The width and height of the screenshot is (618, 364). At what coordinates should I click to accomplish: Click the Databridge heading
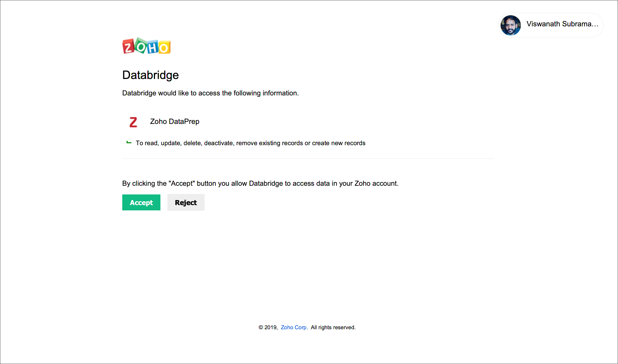pos(150,75)
